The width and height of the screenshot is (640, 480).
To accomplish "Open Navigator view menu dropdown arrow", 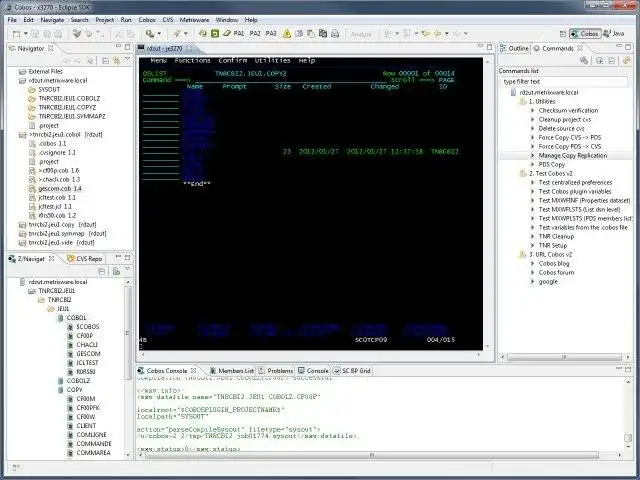I will tap(127, 60).
